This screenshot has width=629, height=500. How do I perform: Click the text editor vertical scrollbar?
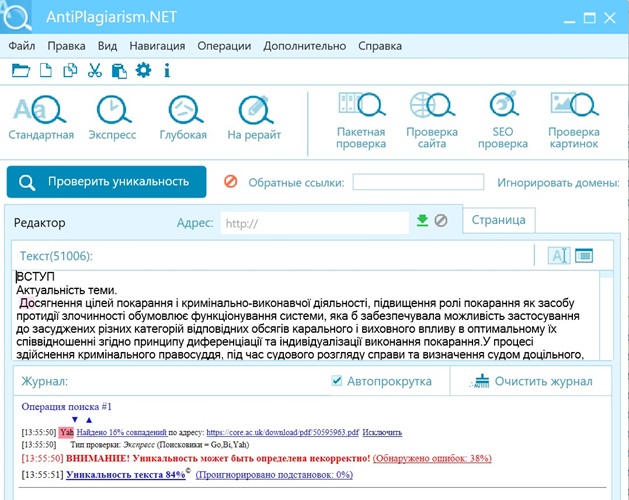click(606, 315)
